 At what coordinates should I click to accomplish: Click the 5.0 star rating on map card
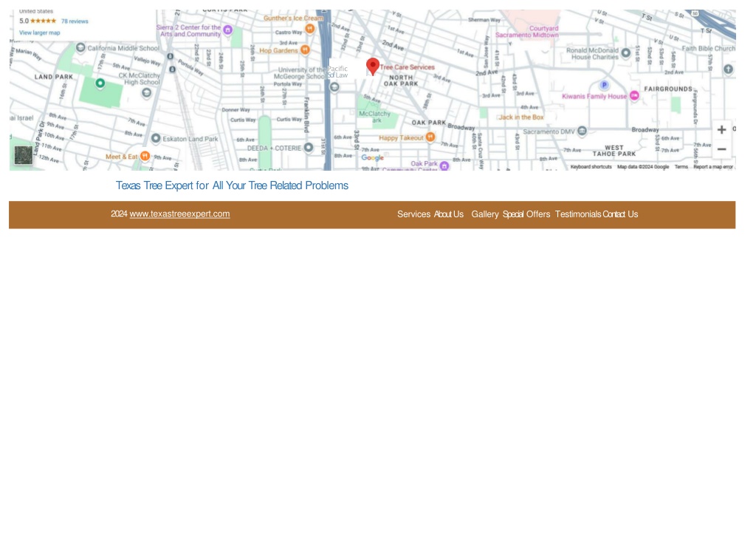pos(38,21)
